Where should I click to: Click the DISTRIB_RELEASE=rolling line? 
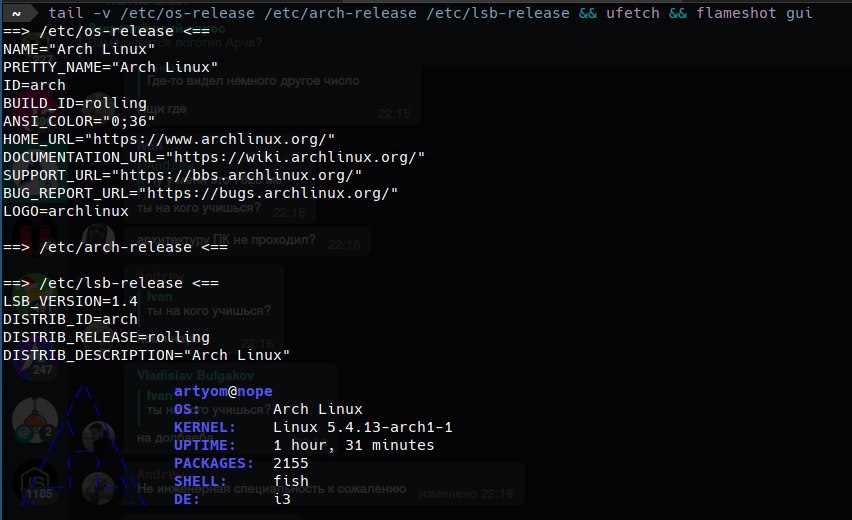click(x=106, y=337)
